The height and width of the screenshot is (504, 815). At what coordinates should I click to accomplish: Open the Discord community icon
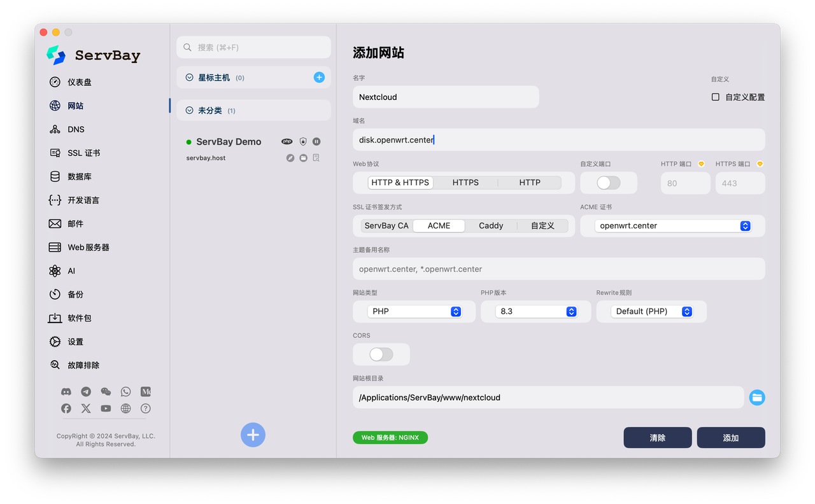click(x=66, y=392)
